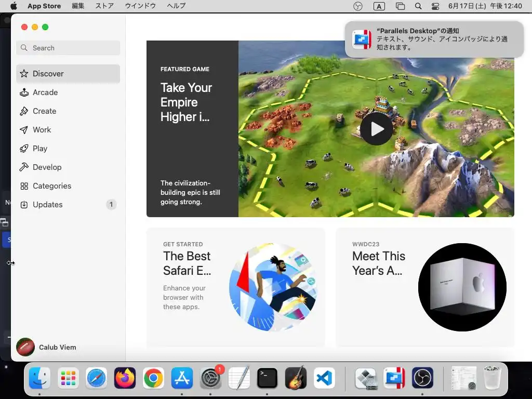
Task: Click the Parallels Desktop notification banner
Action: coord(434,39)
